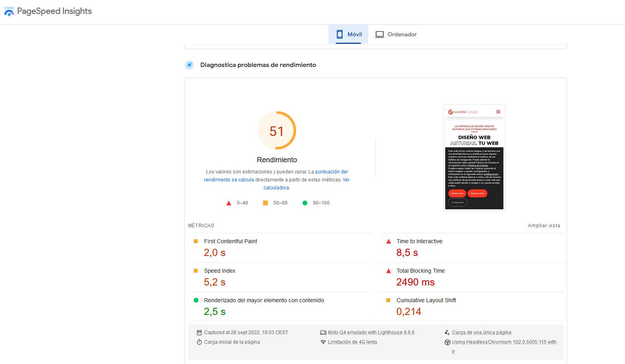This screenshot has height=364, width=625.
Task: Click the green circle next to Renderizado del mayor elemento
Action: pyautogui.click(x=196, y=300)
